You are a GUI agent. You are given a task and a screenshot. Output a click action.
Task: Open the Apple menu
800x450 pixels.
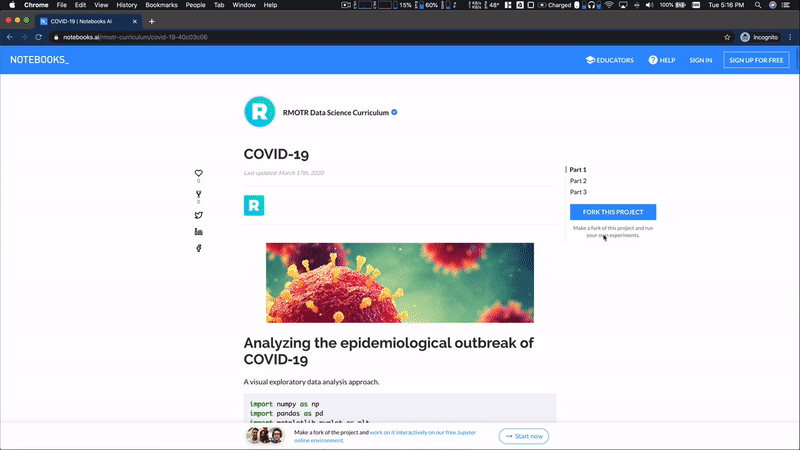12,5
